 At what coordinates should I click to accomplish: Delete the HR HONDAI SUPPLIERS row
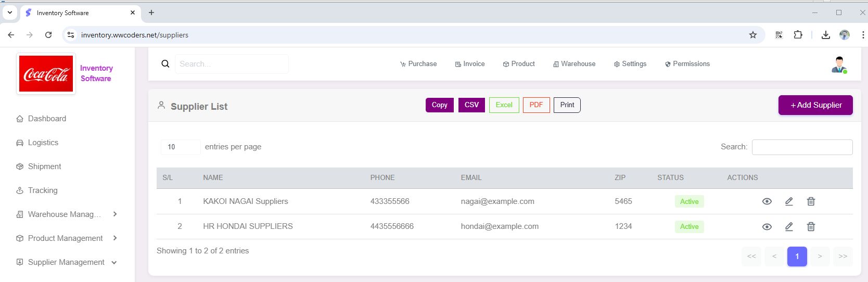(x=811, y=226)
